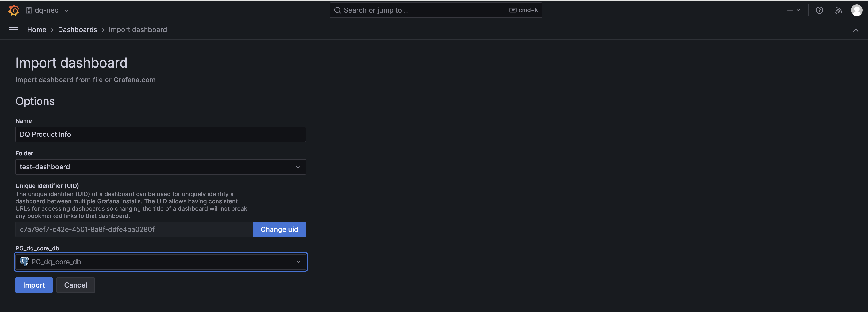Click Unique identifier (UID) label

47,185
